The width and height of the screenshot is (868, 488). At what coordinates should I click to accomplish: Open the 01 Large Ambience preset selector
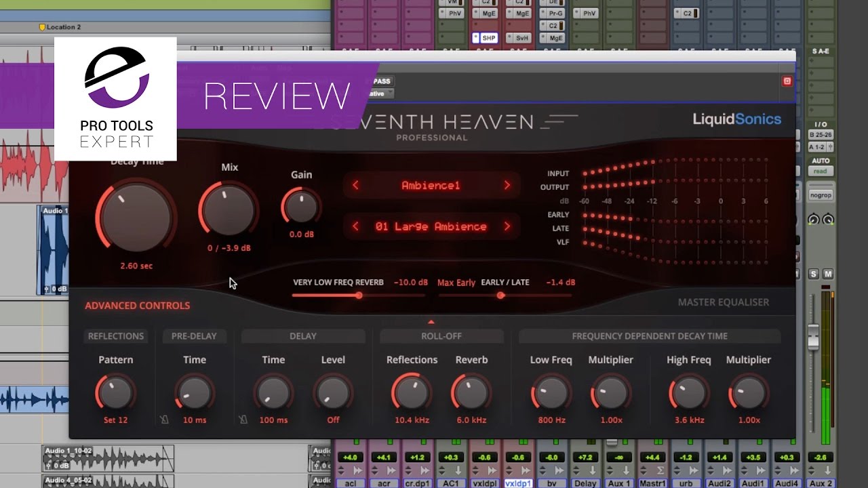431,226
